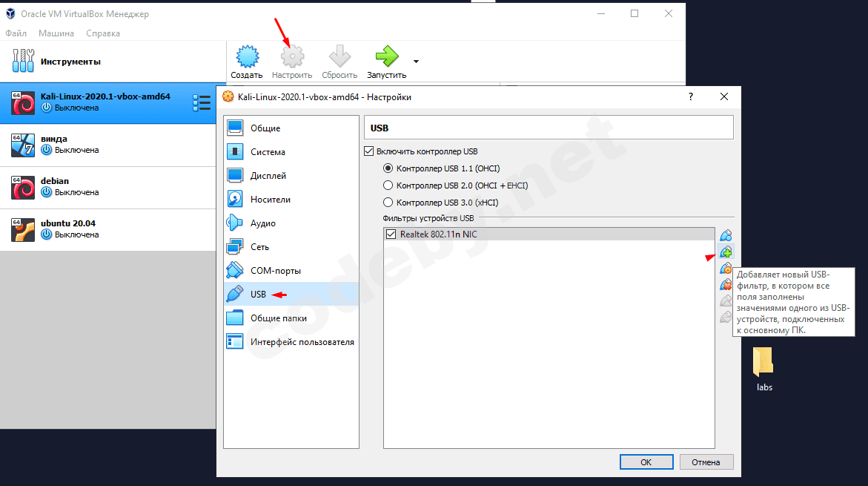Toggle Включить контроллер USB checkbox
Image resolution: width=868 pixels, height=486 pixels.
(x=368, y=151)
